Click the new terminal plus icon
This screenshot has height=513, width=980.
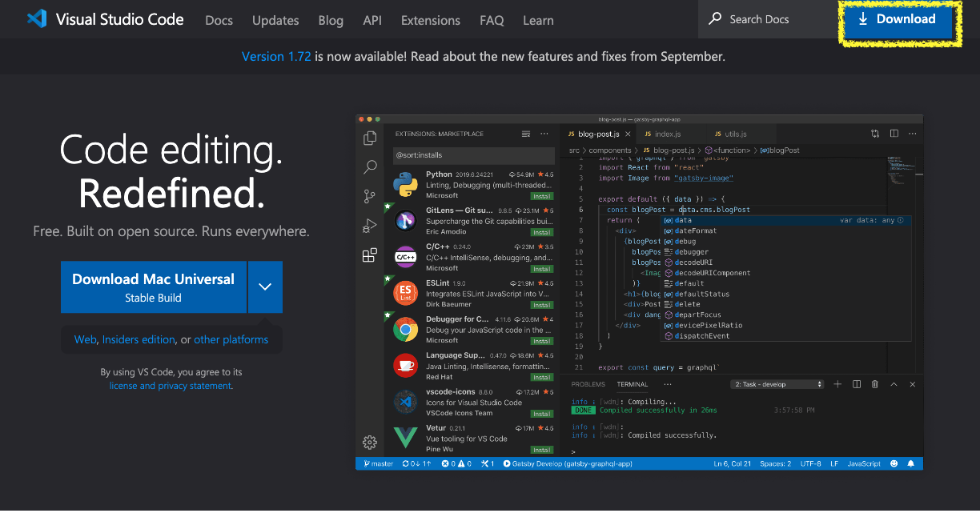tap(837, 385)
